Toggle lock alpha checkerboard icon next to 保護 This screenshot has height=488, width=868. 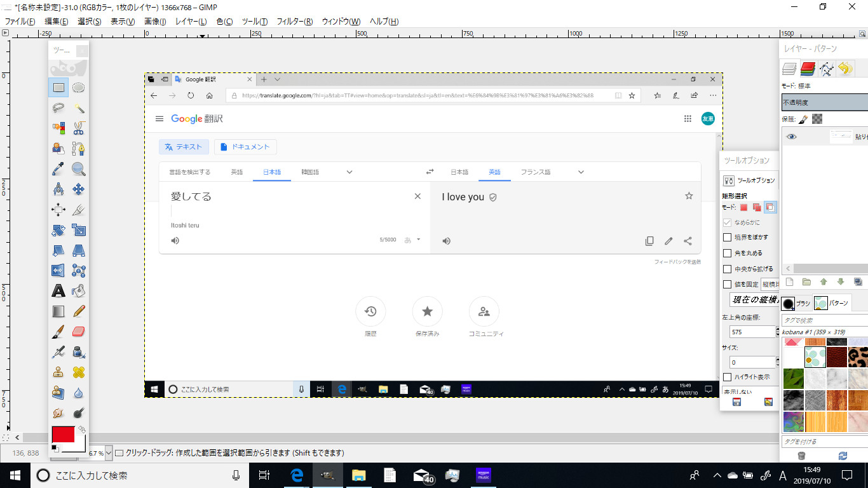tap(817, 119)
